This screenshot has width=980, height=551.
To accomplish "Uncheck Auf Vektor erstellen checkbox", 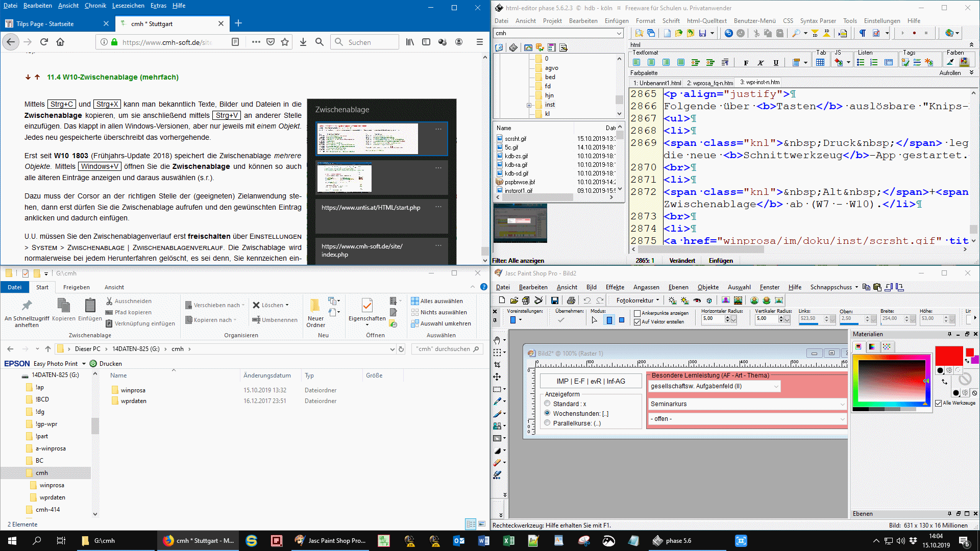I will [x=637, y=322].
